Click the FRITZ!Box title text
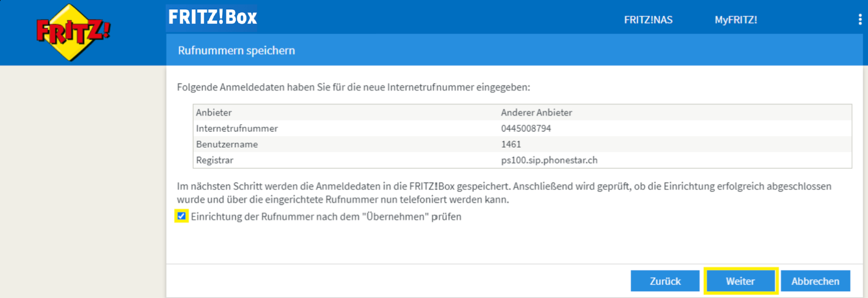Image resolution: width=868 pixels, height=298 pixels. tap(212, 18)
